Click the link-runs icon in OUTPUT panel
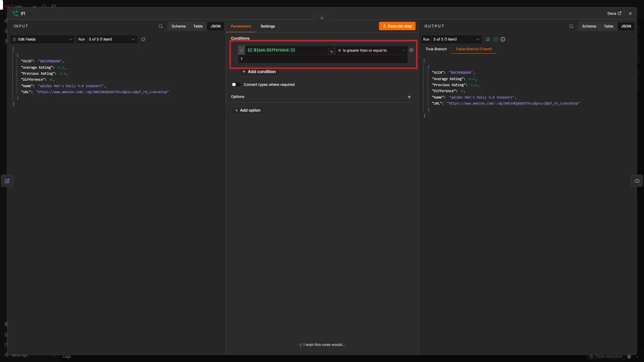This screenshot has width=644, height=362. 488,40
